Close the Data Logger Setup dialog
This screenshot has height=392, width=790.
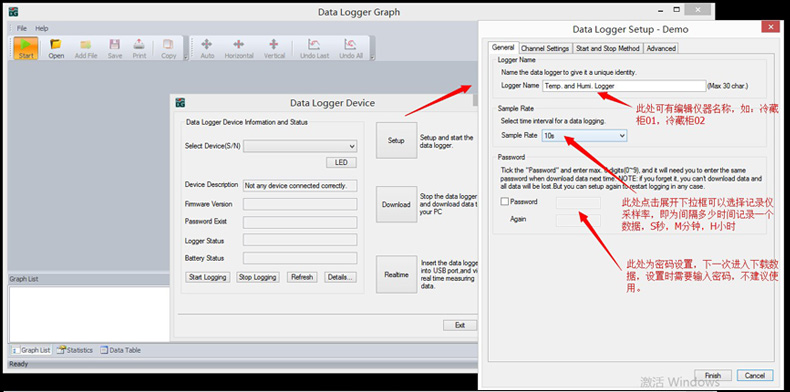(x=769, y=28)
